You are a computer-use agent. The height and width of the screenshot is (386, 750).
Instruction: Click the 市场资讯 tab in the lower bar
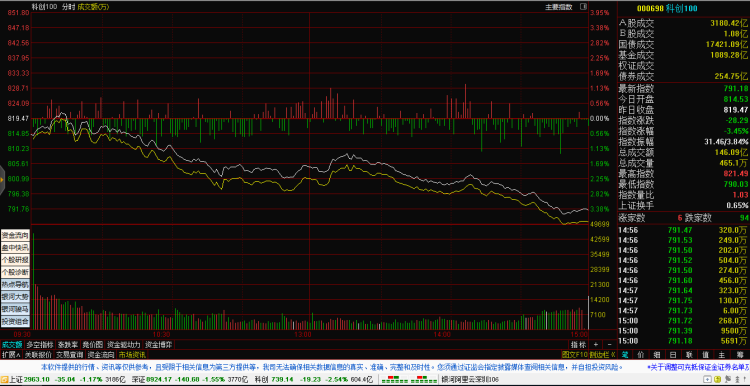point(132,355)
